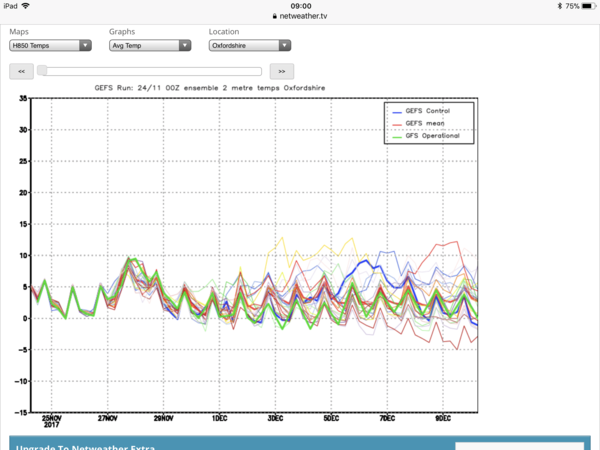
Task: Click the 1DEC date marker on axis
Action: (219, 418)
